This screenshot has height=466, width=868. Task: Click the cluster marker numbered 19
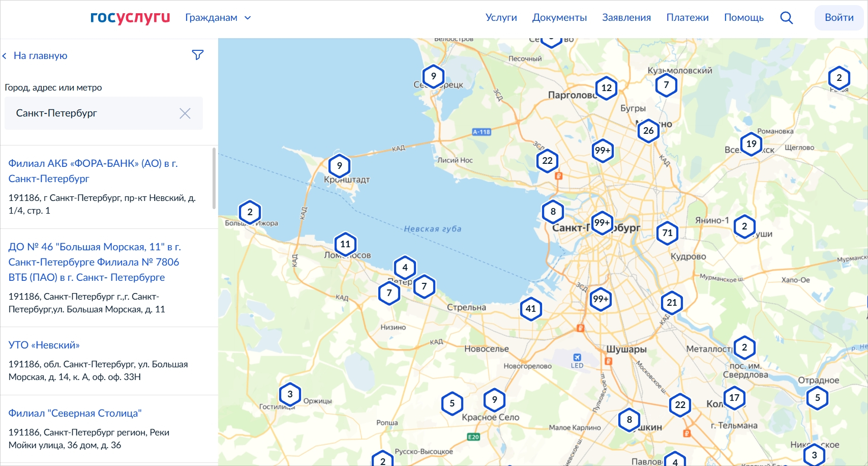coord(751,144)
